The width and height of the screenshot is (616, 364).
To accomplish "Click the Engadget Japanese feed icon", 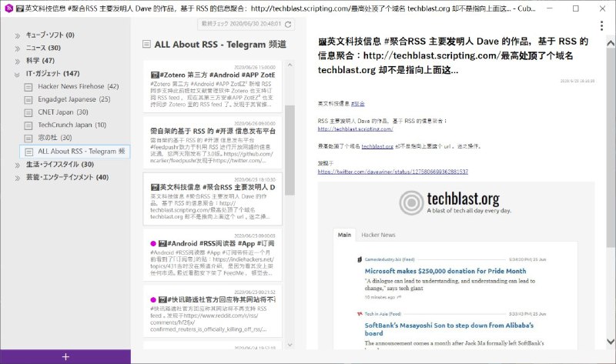I will 28,99.
